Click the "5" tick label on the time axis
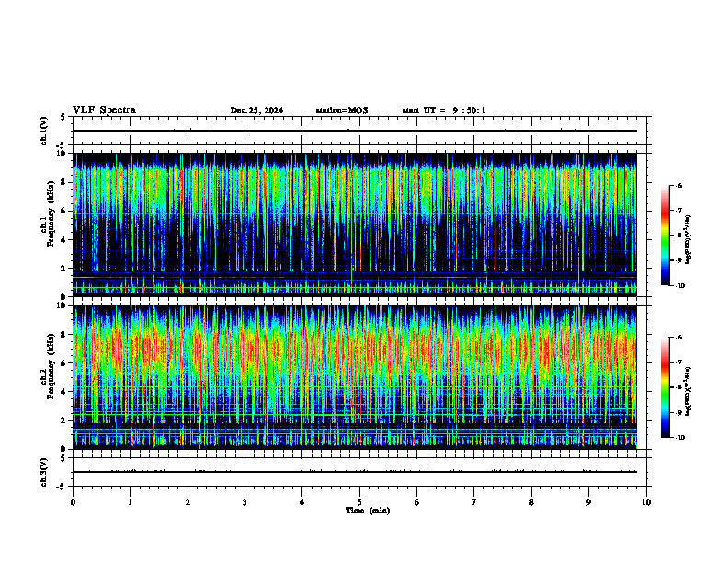Viewport: 728px width, 563px height. coord(359,502)
